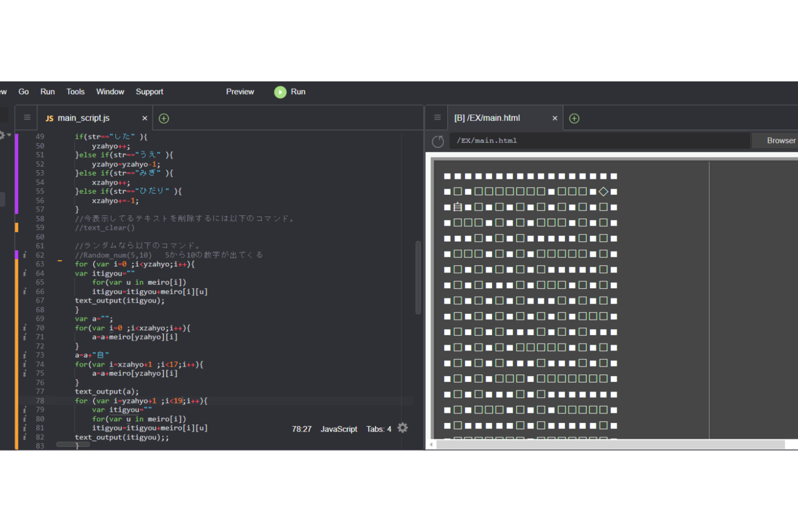Open a new preview pane tab via plus icon
798x532 pixels.
pyautogui.click(x=574, y=118)
